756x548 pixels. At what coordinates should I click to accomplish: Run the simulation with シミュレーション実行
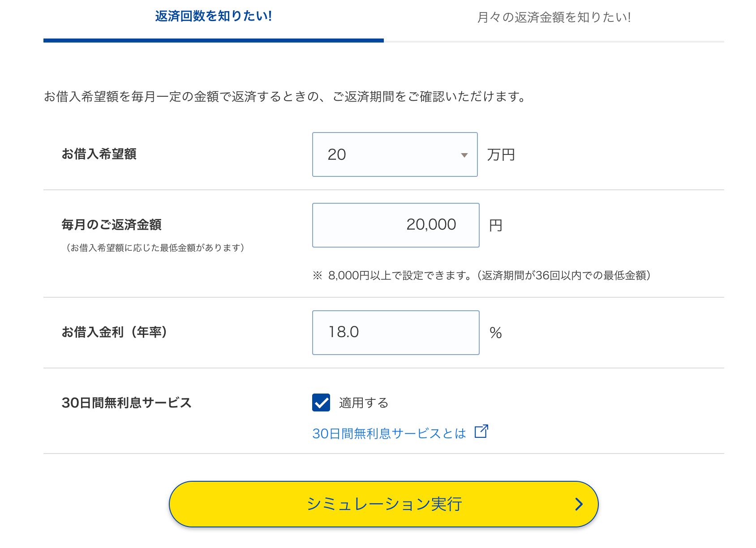[x=383, y=504]
